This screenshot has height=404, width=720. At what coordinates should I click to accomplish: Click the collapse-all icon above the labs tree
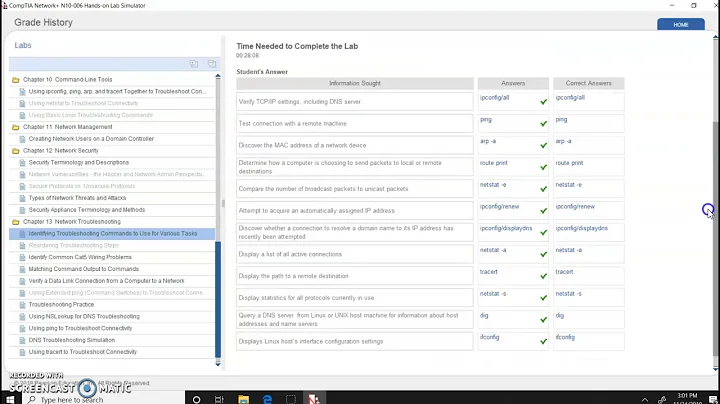tap(210, 64)
